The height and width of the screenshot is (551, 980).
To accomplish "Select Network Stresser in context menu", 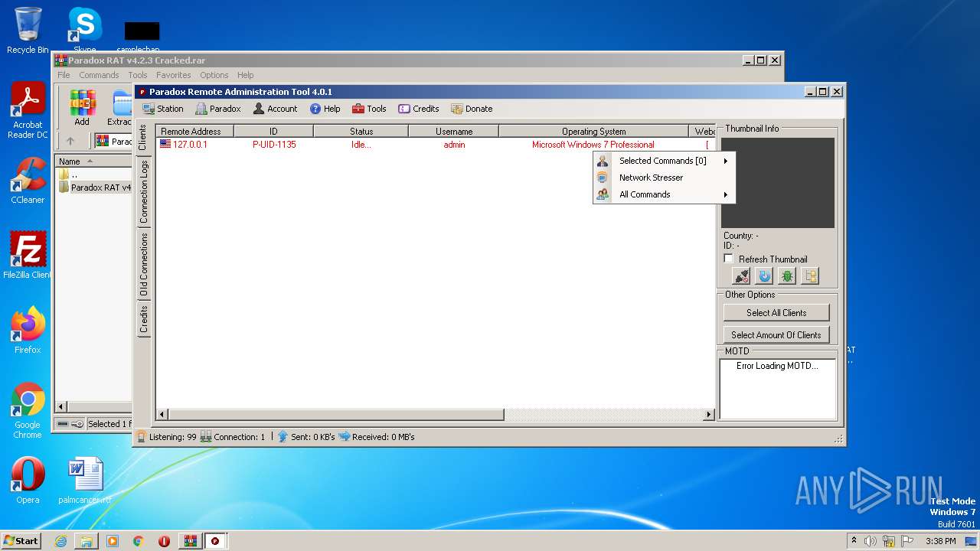I will pos(664,178).
